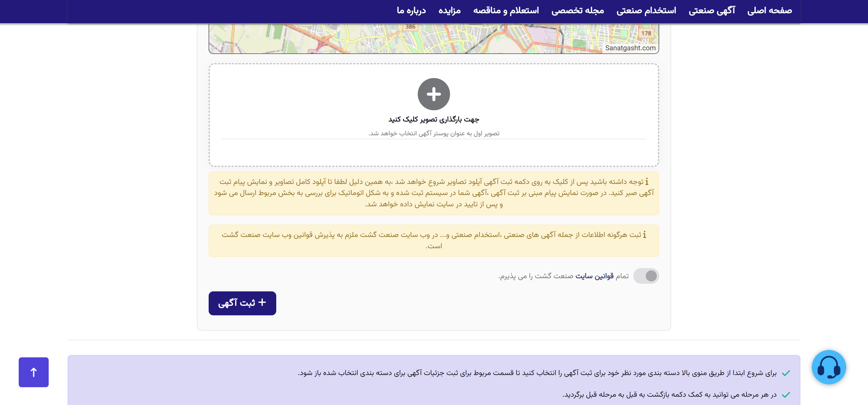The width and height of the screenshot is (868, 405).
Task: Click the checkmark beside برای شروع ابتدا tip
Action: coord(786,373)
